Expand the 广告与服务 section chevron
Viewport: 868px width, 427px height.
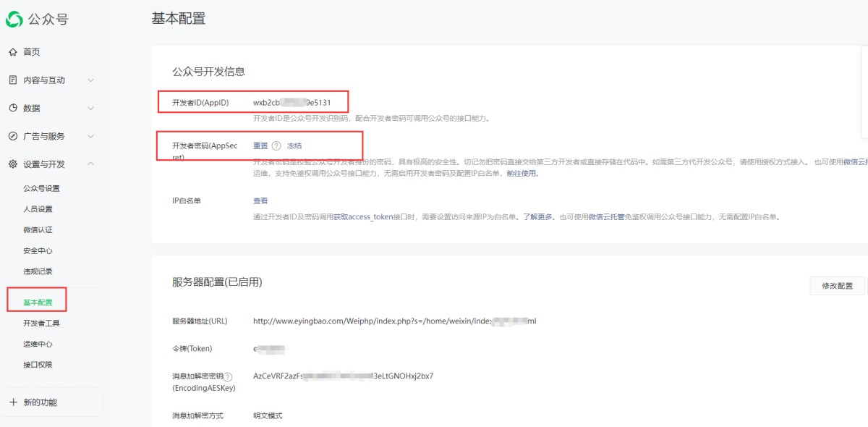tap(90, 136)
